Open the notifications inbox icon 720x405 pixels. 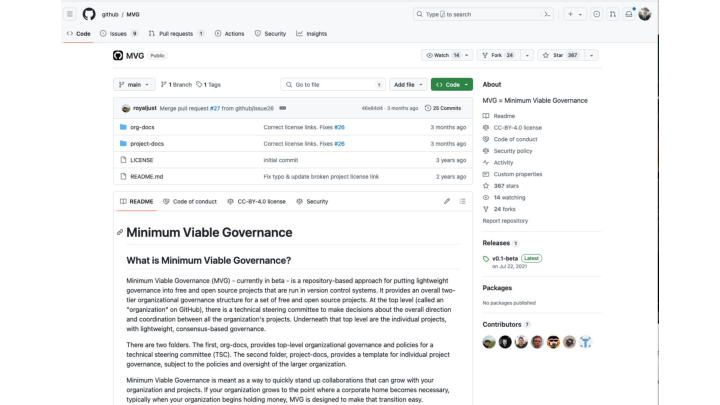click(x=629, y=14)
